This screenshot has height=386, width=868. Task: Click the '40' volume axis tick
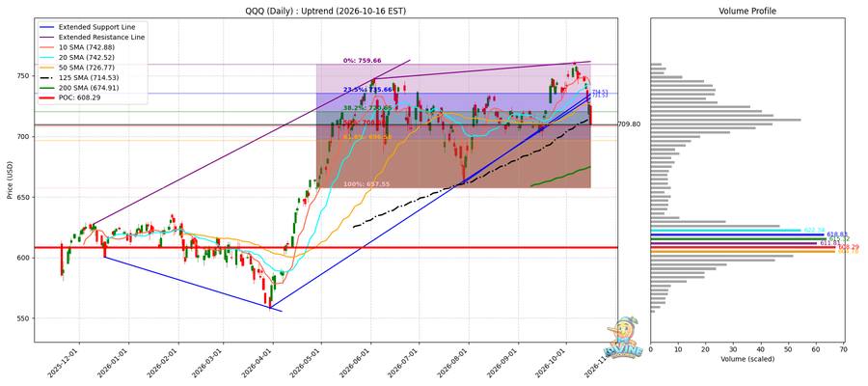761,349
